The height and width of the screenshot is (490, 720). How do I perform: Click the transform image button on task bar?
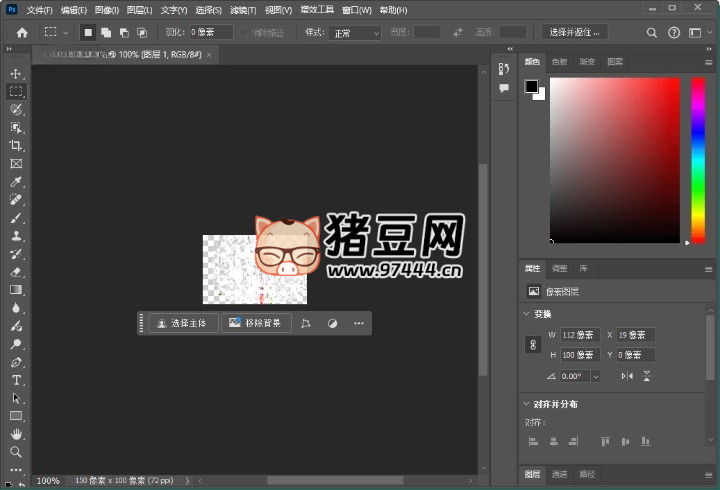[305, 323]
